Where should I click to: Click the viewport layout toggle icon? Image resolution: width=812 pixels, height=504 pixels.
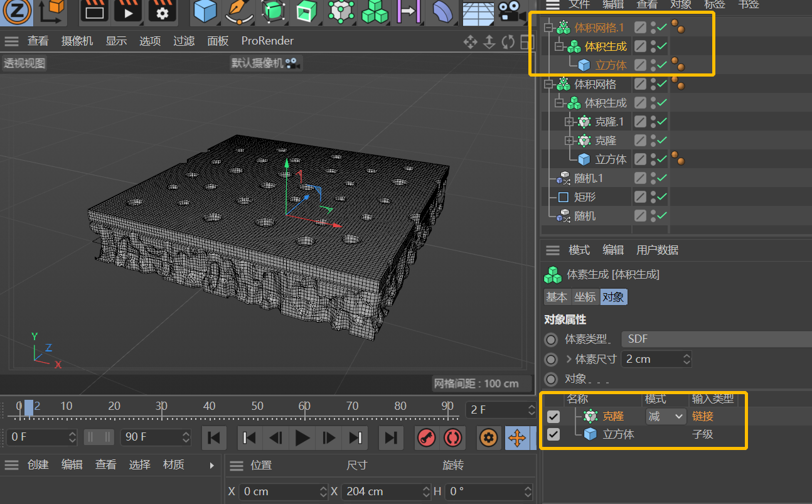click(527, 42)
